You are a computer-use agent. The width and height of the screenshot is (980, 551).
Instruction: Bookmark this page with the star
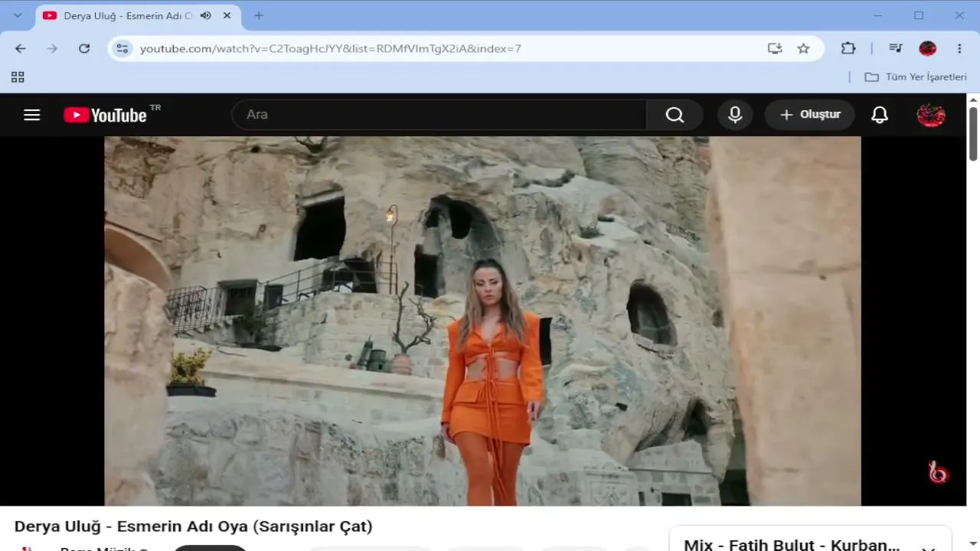(803, 48)
